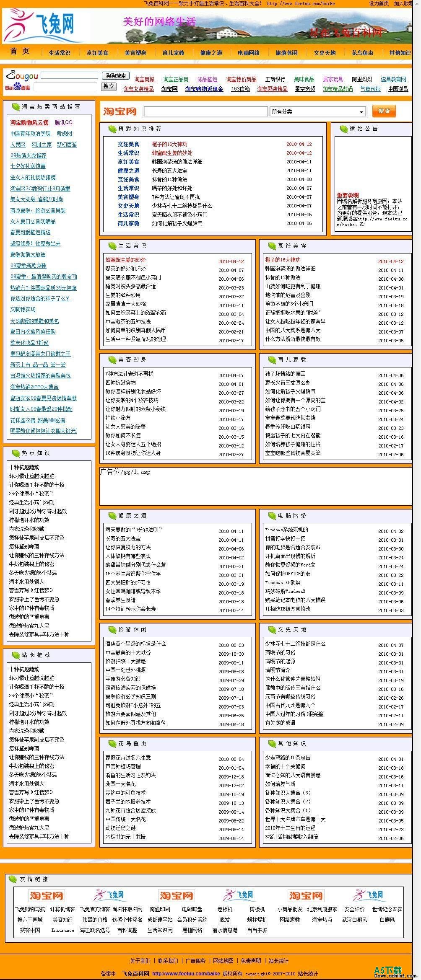Open 蜂蜜配生姜的妙处 in 生活常识 list
Viewport: 421px width, 980px height.
point(126,260)
